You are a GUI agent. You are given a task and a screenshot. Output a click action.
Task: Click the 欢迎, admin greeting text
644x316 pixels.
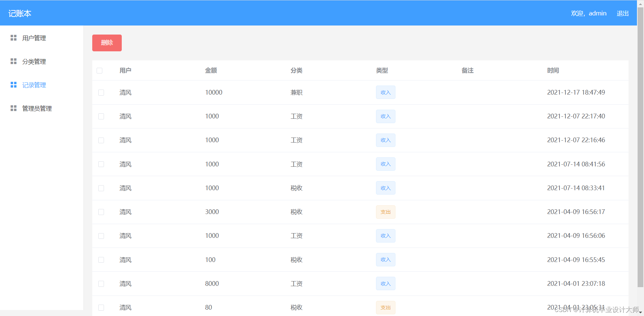pyautogui.click(x=589, y=13)
